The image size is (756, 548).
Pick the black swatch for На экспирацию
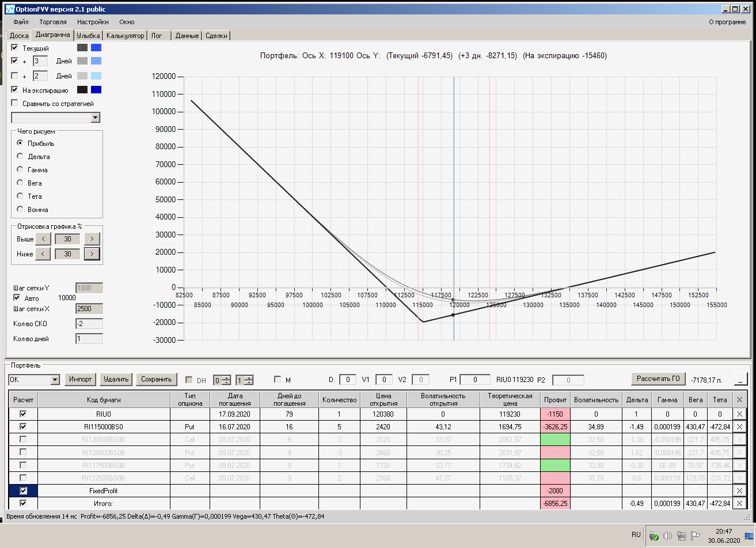82,90
